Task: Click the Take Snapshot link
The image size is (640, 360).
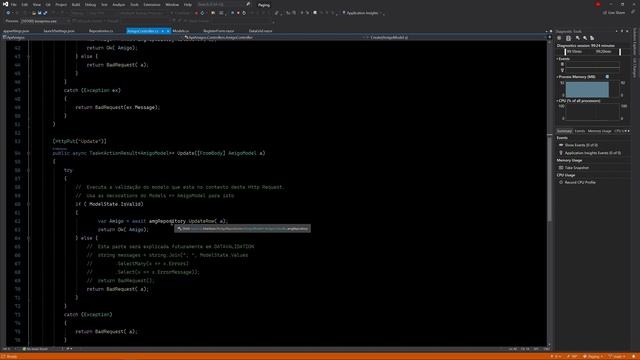Action: [x=576, y=168]
